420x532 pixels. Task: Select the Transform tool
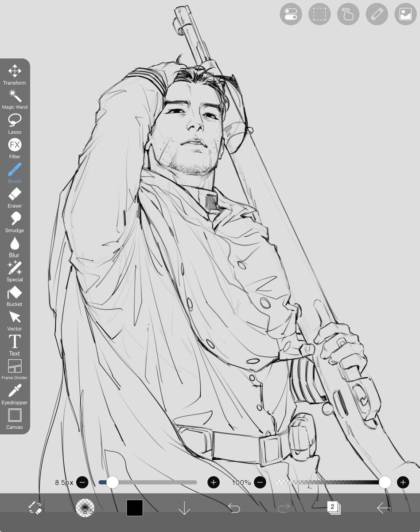coord(15,74)
